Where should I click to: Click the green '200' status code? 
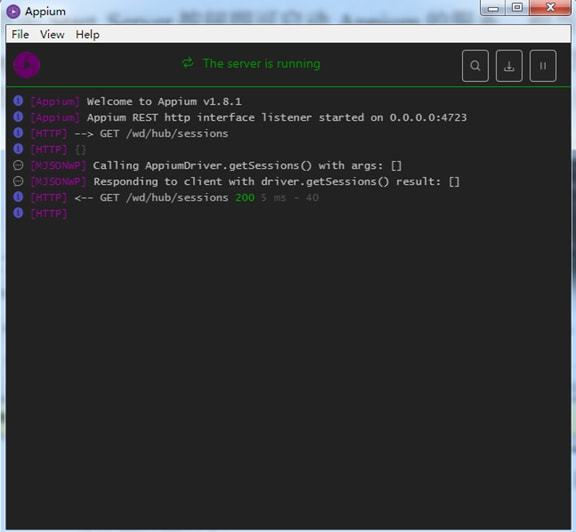(245, 198)
